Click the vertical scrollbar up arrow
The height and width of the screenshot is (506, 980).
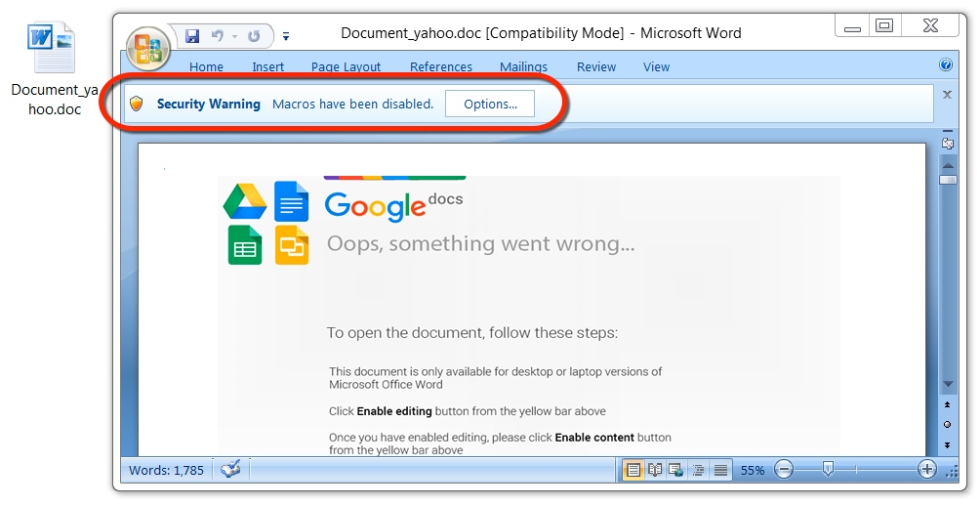pyautogui.click(x=948, y=166)
